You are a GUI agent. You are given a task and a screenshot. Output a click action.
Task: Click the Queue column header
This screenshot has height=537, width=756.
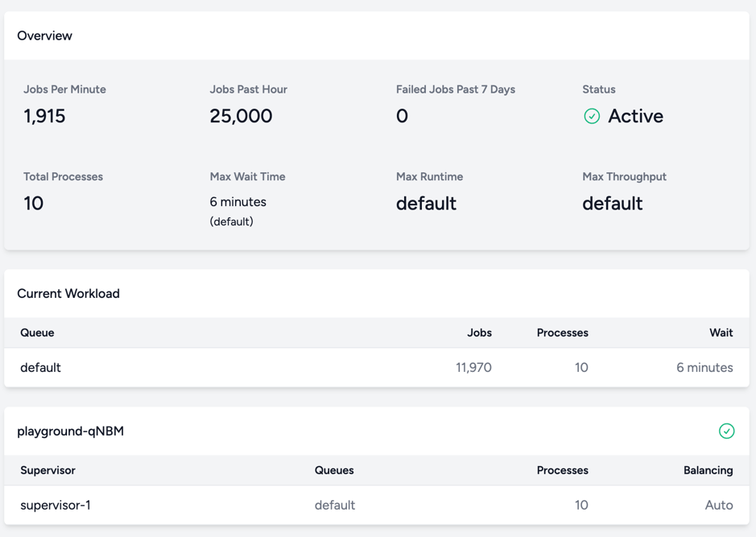pos(37,333)
